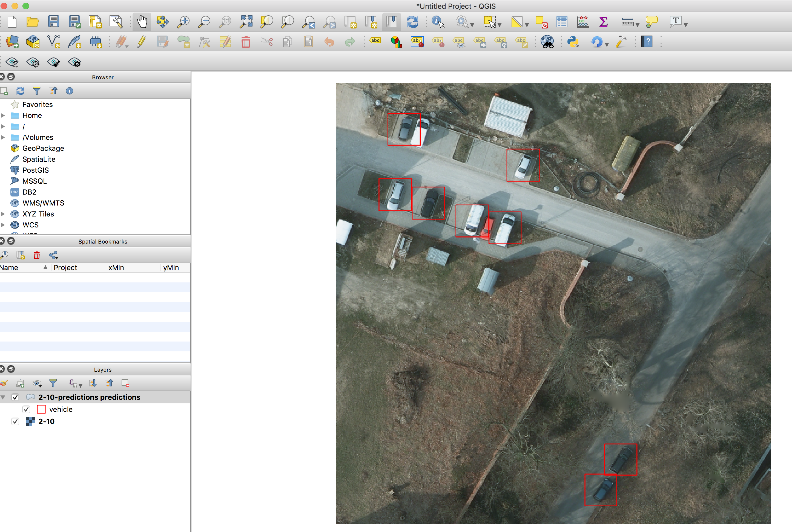Click the Identify Features tool
This screenshot has width=792, height=532.
438,22
